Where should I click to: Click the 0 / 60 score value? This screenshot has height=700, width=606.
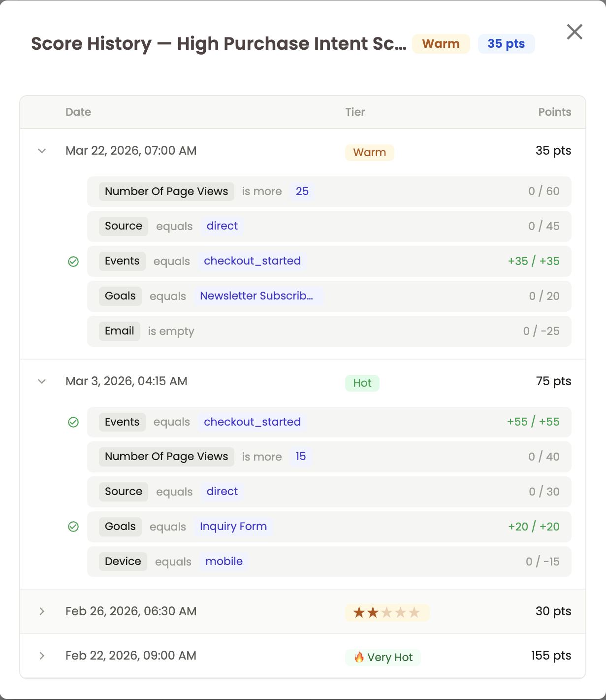[544, 192]
